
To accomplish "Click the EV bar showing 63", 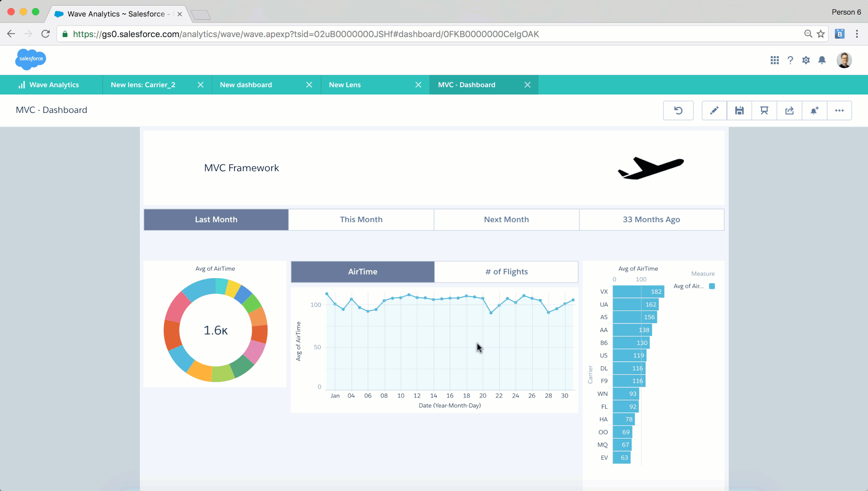I will [621, 458].
